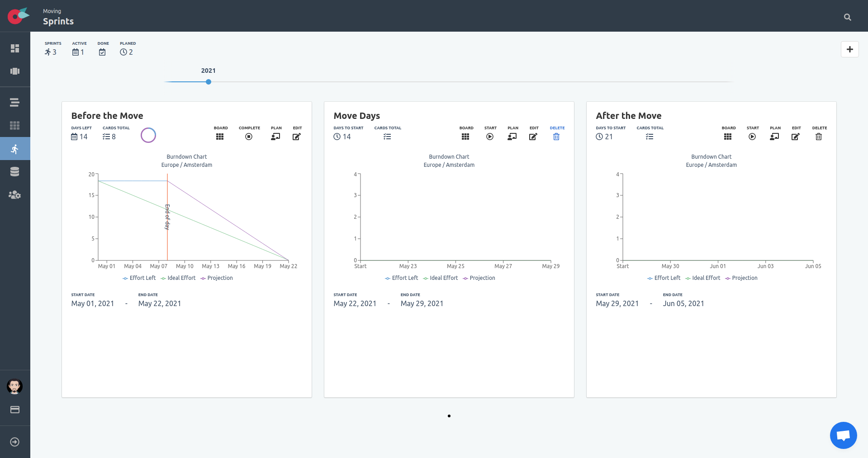Open the team settings icon in sidebar
The width and height of the screenshot is (868, 458).
click(15, 195)
